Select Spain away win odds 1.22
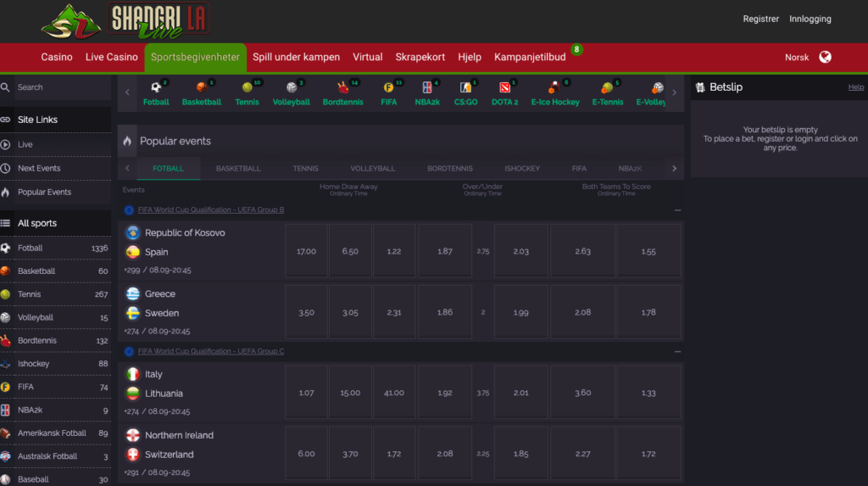The height and width of the screenshot is (486, 868). 394,251
